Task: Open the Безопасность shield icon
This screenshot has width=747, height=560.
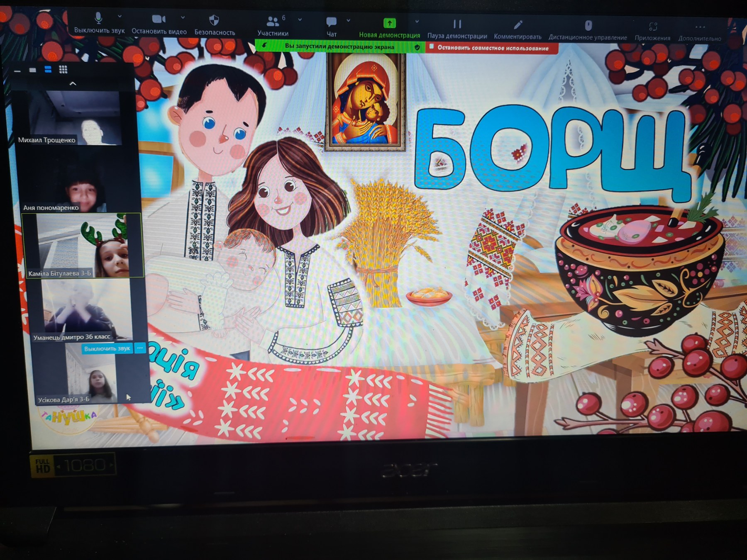Action: pyautogui.click(x=214, y=20)
